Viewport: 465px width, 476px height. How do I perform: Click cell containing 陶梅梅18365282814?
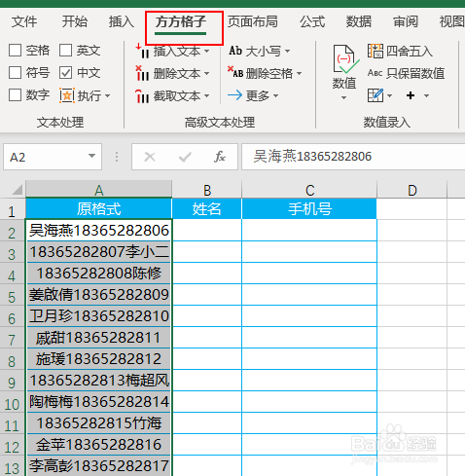pos(99,402)
